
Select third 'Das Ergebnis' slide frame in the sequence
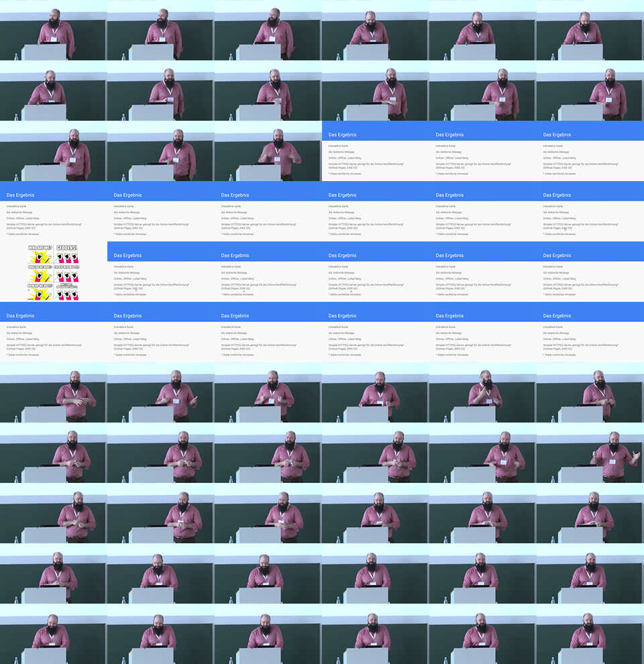click(x=590, y=151)
